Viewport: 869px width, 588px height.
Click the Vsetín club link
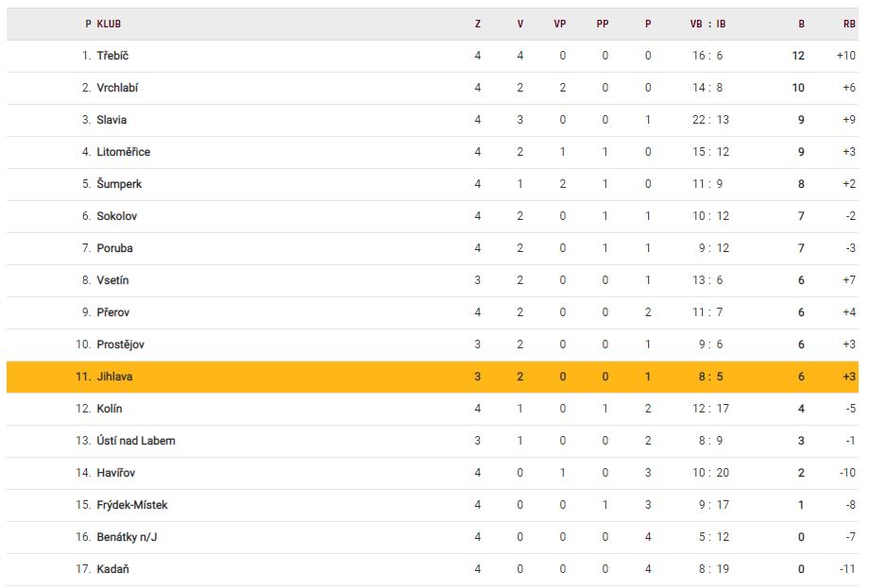click(x=112, y=280)
